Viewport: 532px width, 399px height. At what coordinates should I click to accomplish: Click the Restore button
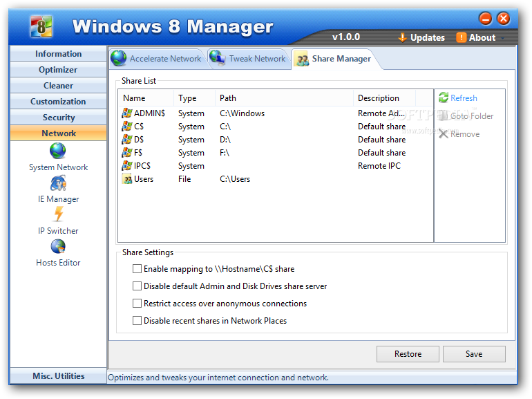pos(408,354)
